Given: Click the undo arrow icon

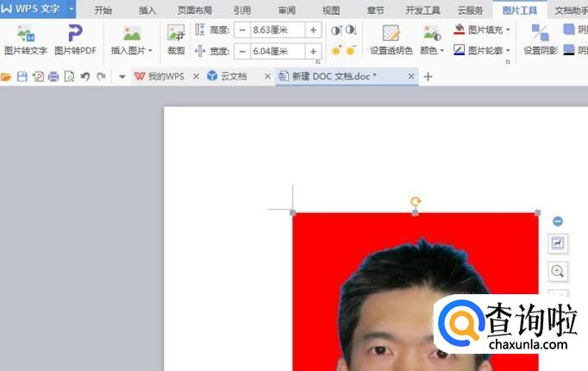Looking at the screenshot, I should 84,77.
